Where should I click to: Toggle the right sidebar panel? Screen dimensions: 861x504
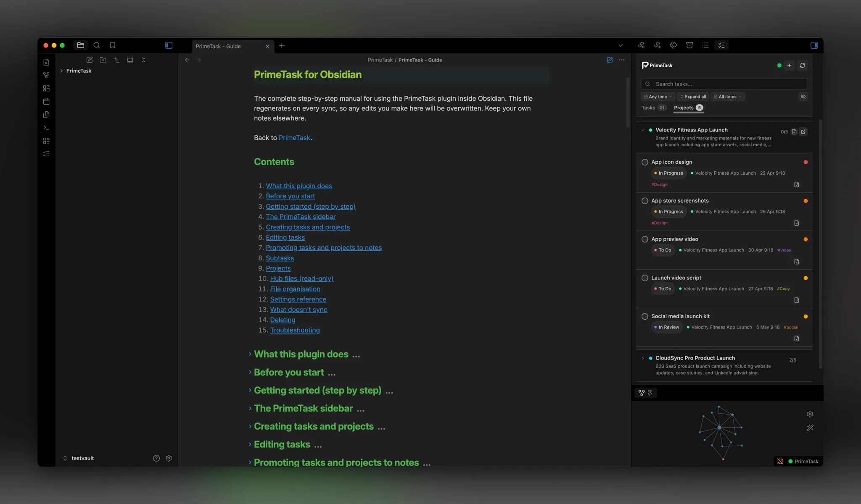(814, 45)
